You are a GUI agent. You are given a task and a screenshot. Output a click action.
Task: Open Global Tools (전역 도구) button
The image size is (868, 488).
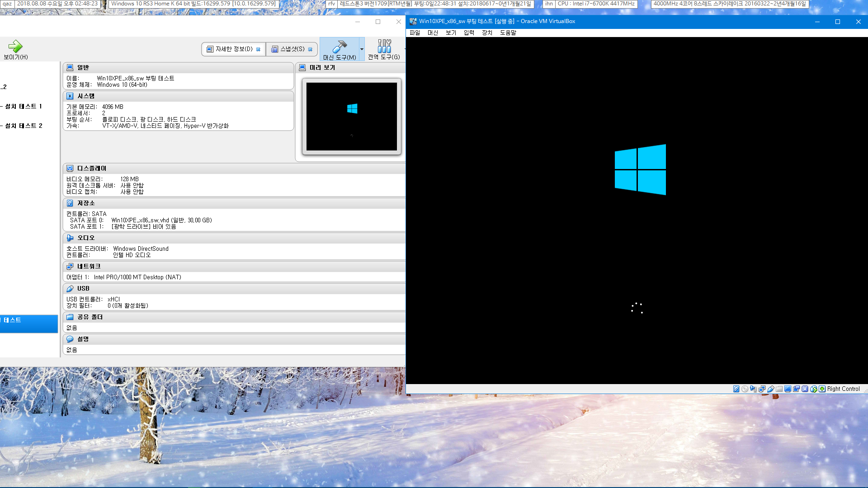384,49
